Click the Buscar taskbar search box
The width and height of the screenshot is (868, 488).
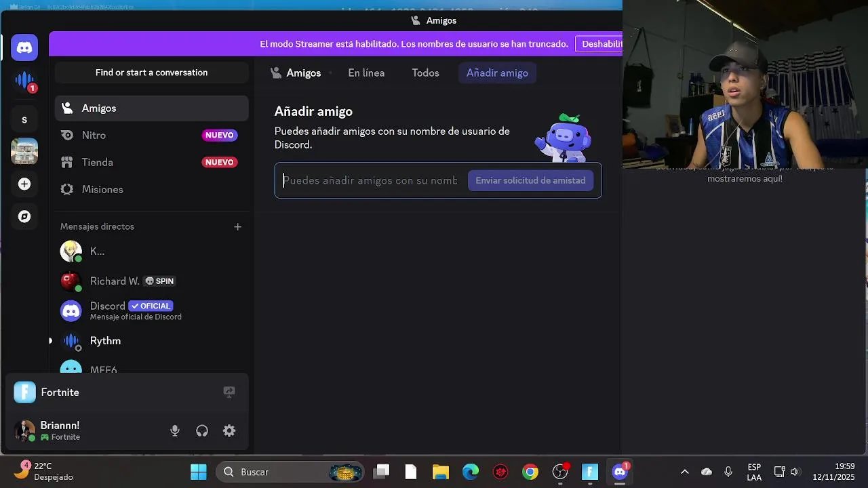[290, 472]
